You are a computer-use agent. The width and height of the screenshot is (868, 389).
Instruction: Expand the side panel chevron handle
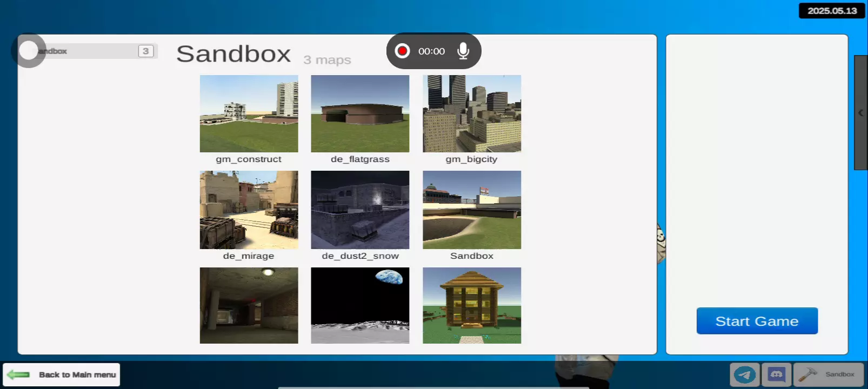[860, 113]
